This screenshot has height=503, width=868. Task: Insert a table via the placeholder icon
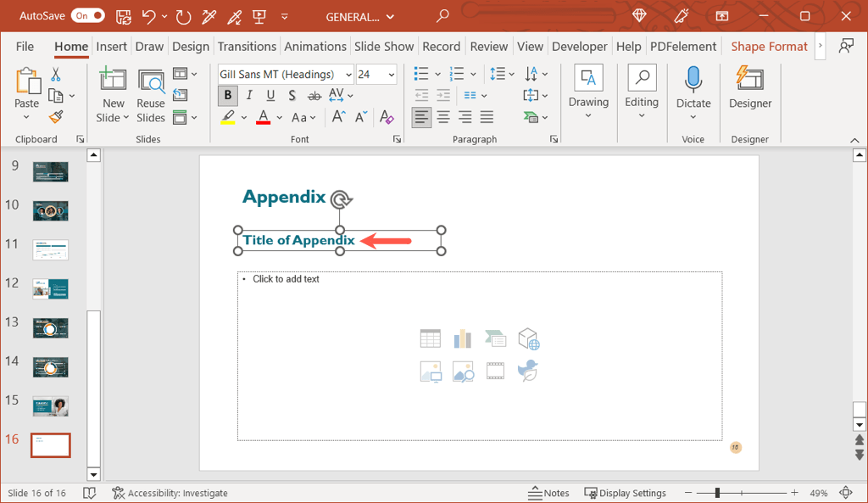[x=430, y=339]
